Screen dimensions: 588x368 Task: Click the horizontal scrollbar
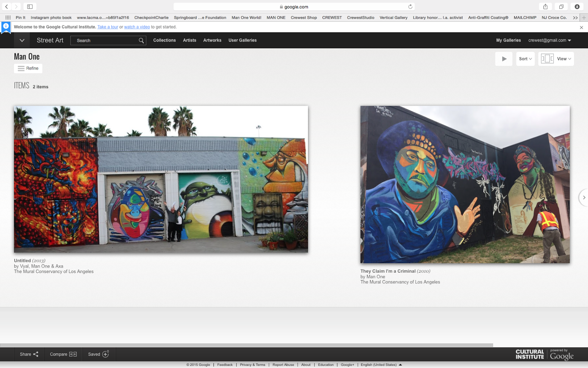click(x=246, y=345)
